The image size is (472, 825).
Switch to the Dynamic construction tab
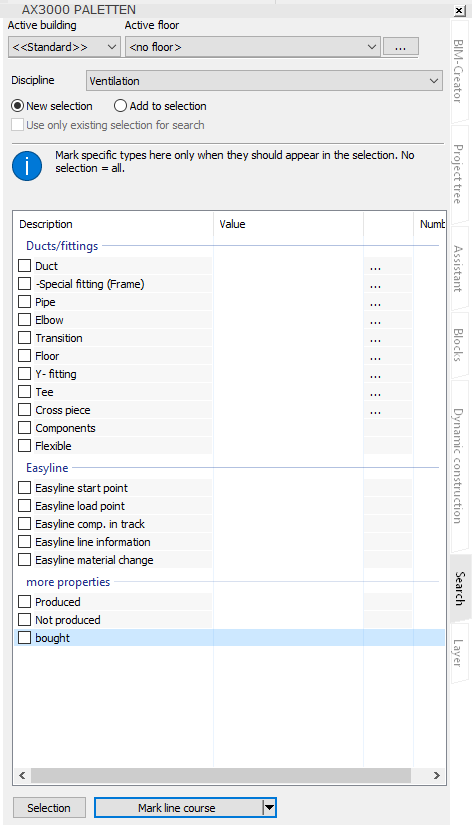tap(459, 466)
